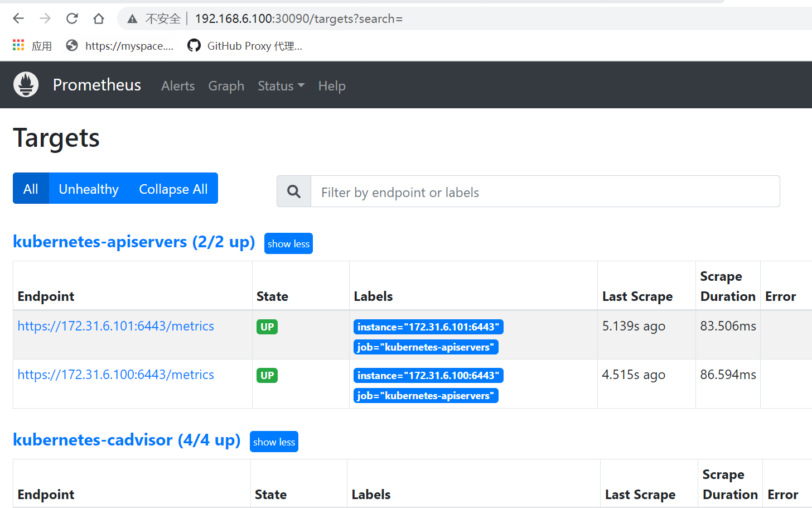812x508 pixels.
Task: Click Labels header in apiservers table
Action: pos(373,296)
